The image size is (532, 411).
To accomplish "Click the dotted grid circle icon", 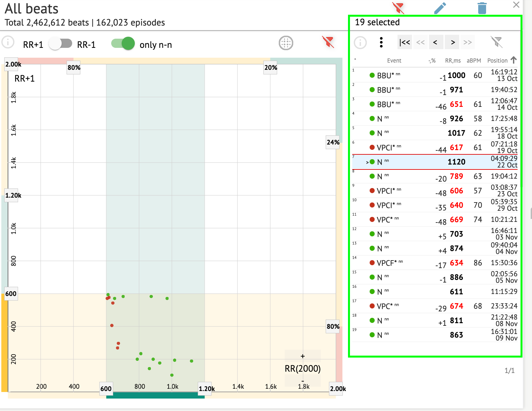I will [x=286, y=43].
